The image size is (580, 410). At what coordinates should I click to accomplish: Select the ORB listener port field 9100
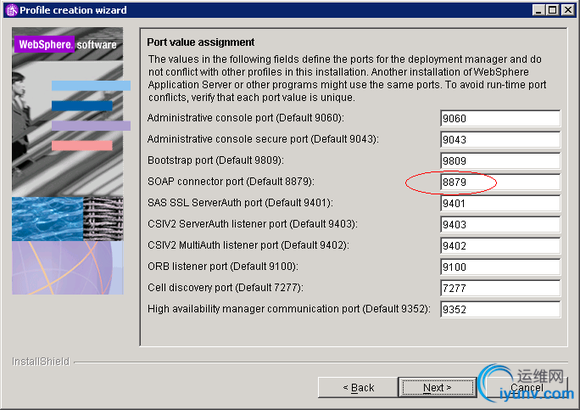coord(500,267)
